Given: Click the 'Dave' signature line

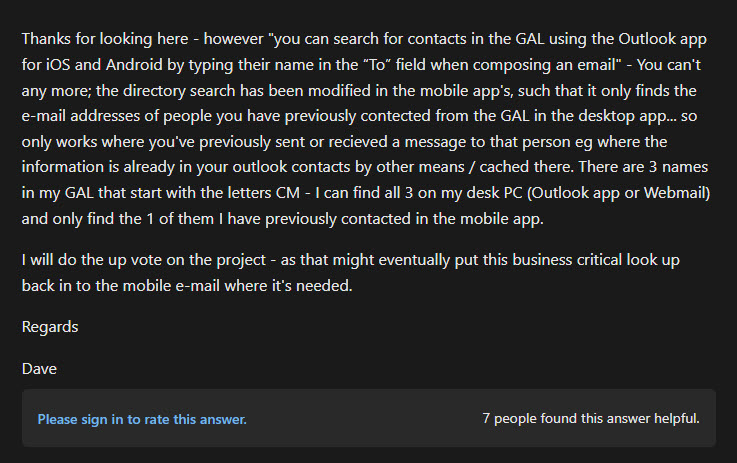Looking at the screenshot, I should (39, 369).
